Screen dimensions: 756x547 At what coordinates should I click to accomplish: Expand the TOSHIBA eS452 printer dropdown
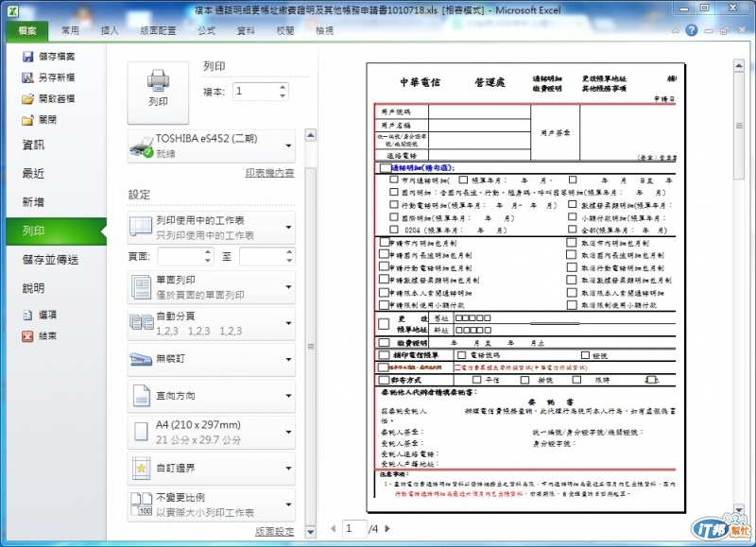click(289, 146)
